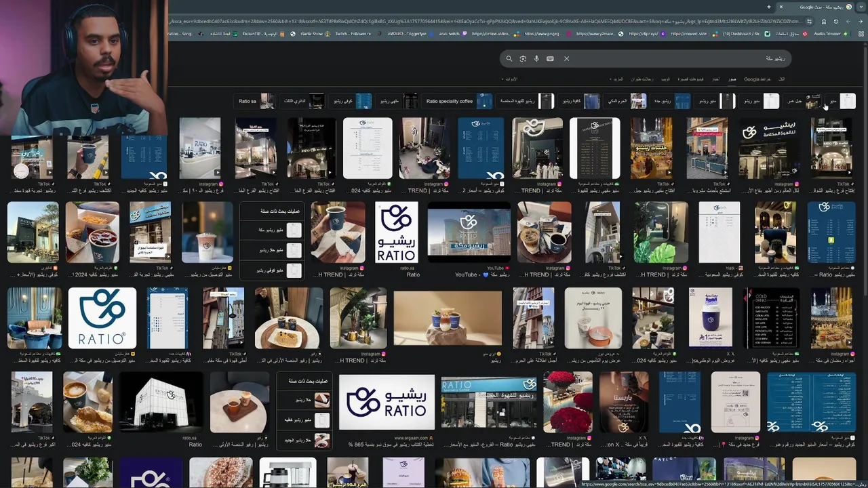Open the on-screen keyboard input tool
Viewport: 868px width, 488px height.
pyautogui.click(x=550, y=59)
